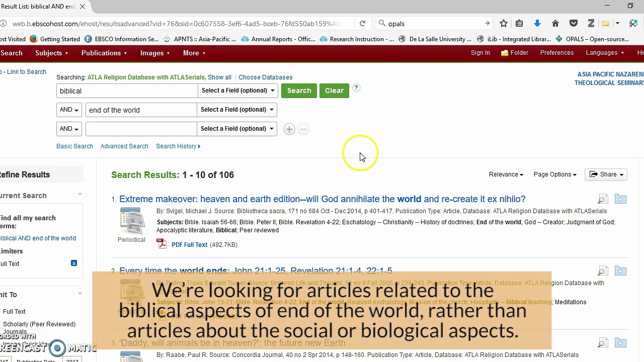This screenshot has height=362, width=644.
Task: Open first AND operator dropdown
Action: (x=69, y=110)
